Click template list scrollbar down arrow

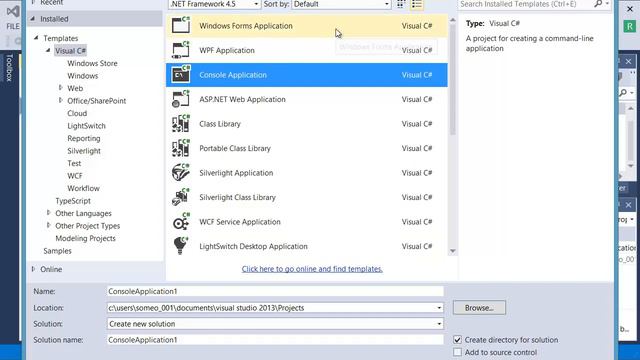point(452,251)
